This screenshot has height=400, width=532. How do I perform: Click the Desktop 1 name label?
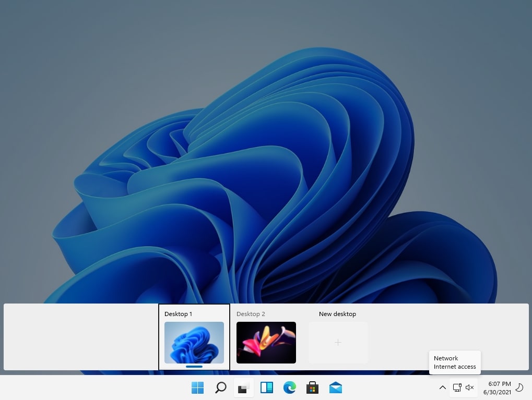pos(178,314)
